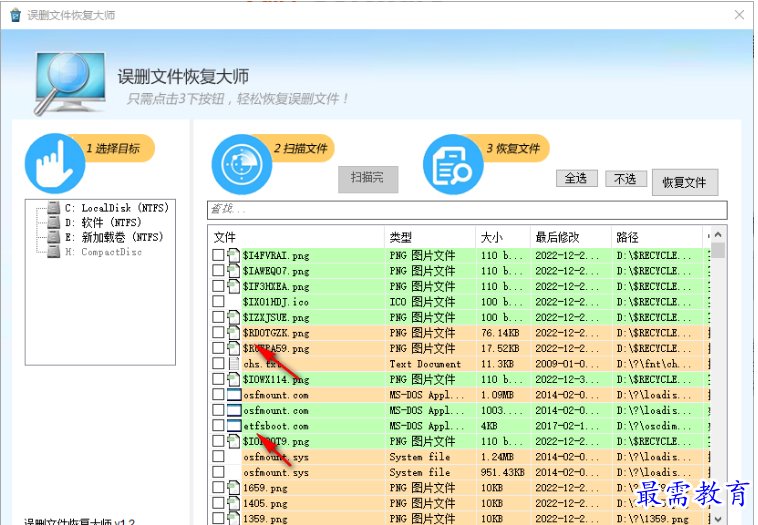Click the file icon of 1659.png
Viewport: 758px width, 525px height.
[234, 487]
